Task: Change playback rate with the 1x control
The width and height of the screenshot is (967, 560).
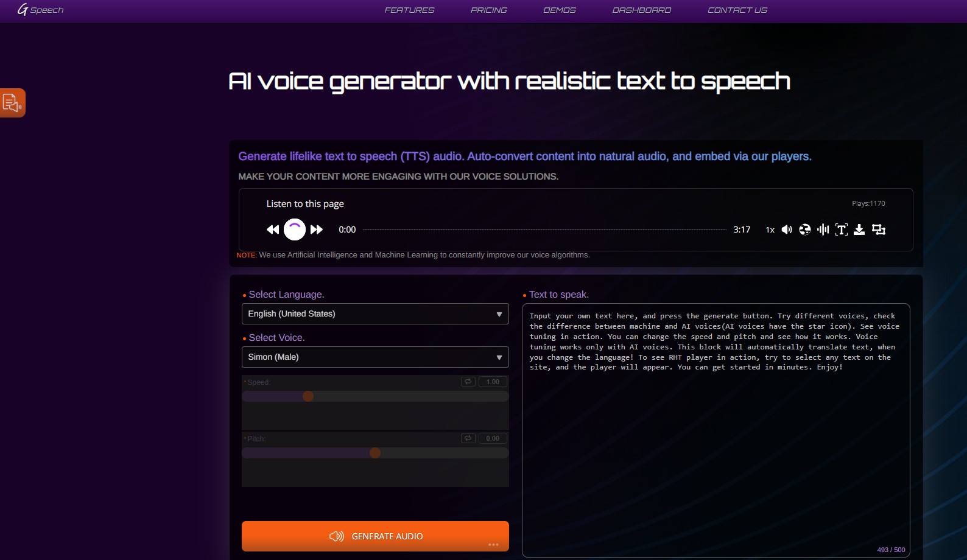Action: [x=770, y=230]
